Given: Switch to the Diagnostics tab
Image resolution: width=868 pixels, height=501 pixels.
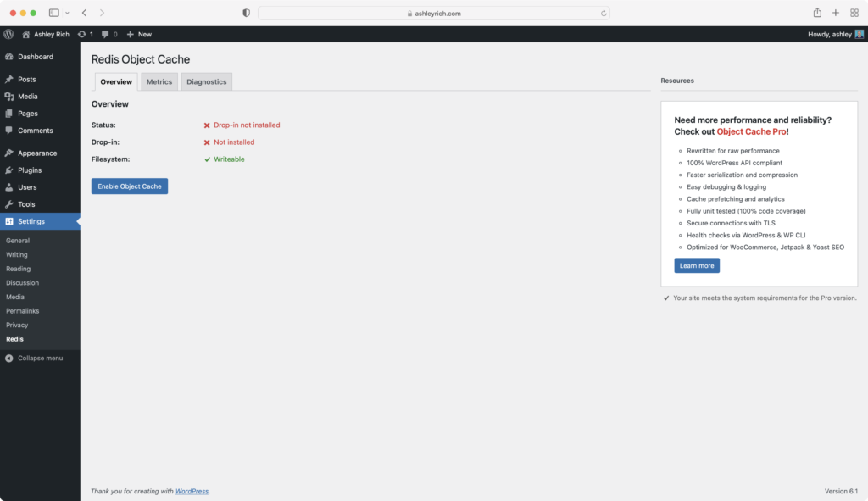Looking at the screenshot, I should coord(206,81).
